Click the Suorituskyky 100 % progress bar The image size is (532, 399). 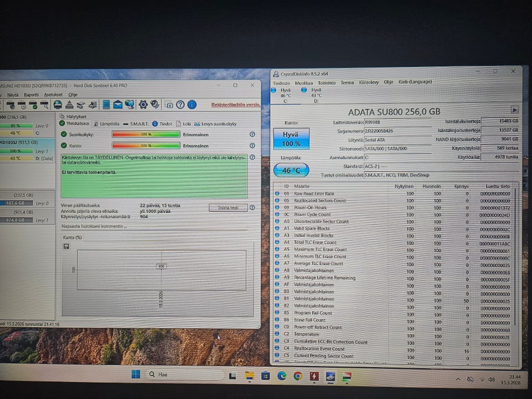(146, 134)
